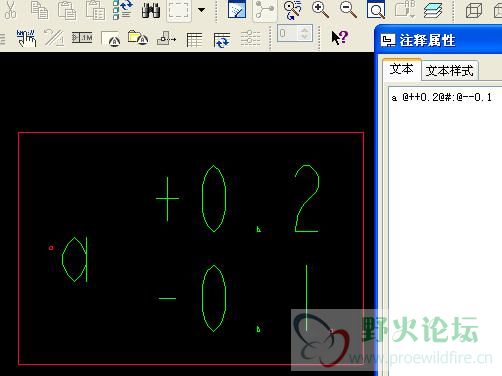
Task: Click the Paste clipboard icon
Action: 67,10
